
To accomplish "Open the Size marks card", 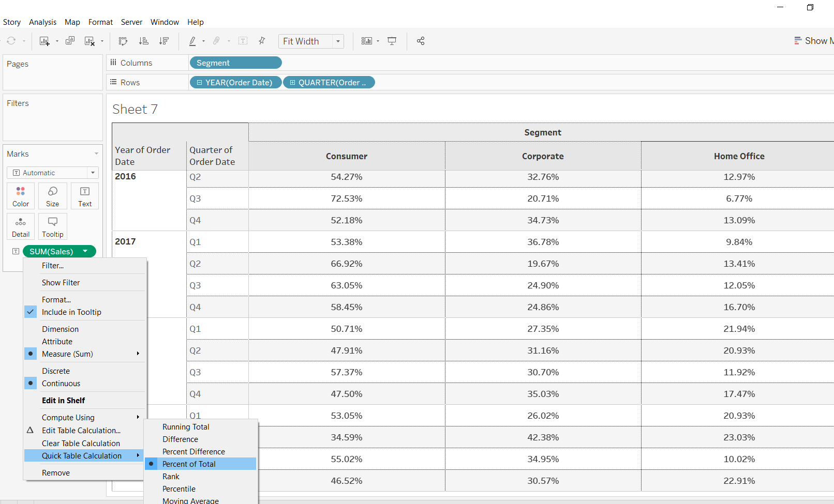I will (x=53, y=196).
